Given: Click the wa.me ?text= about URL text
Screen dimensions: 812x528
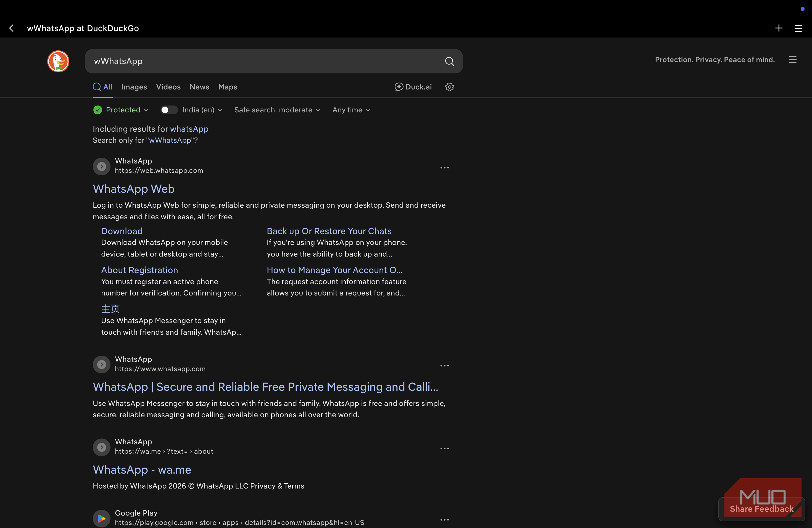Looking at the screenshot, I should coord(164,451).
